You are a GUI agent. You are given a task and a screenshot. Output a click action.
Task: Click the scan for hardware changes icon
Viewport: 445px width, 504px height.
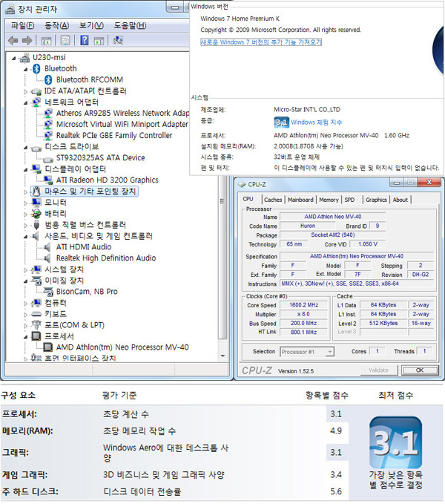tap(118, 40)
